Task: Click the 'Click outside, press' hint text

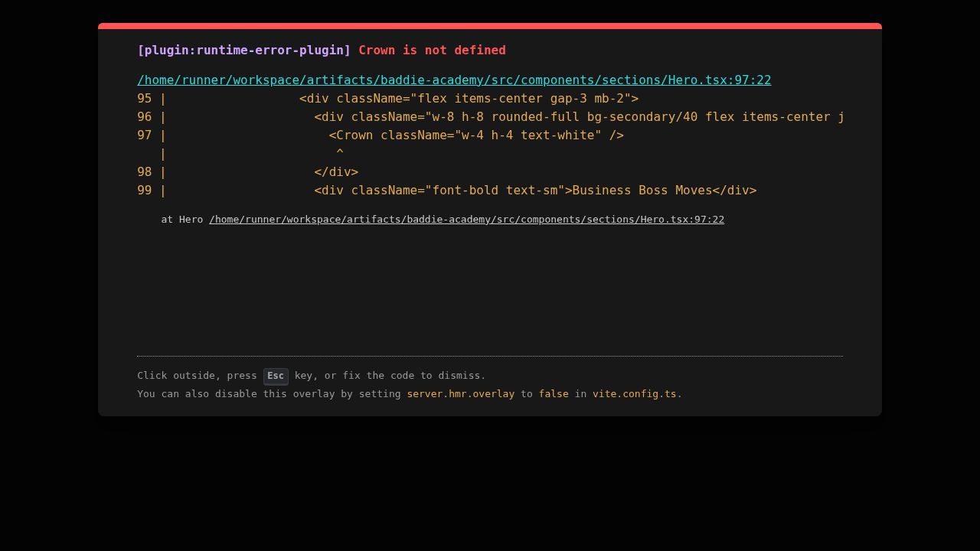Action: click(x=197, y=376)
